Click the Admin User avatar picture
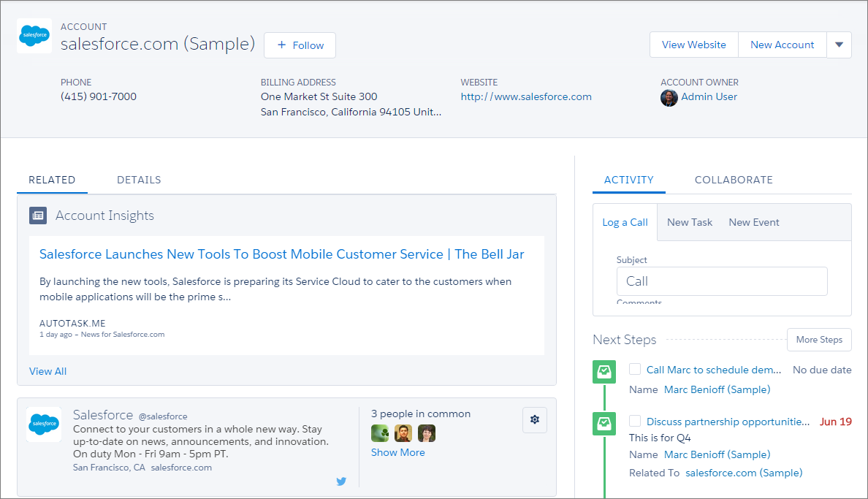Image resolution: width=868 pixels, height=499 pixels. [669, 97]
